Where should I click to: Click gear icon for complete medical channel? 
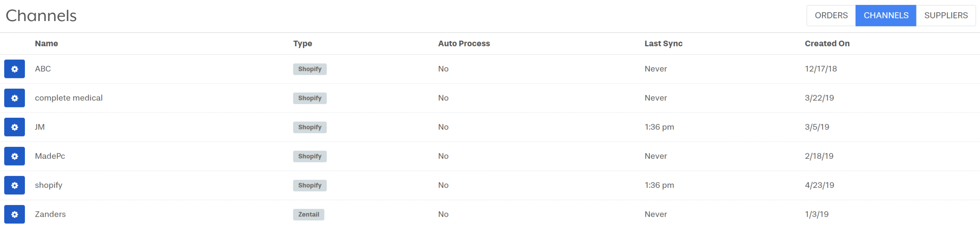(15, 98)
